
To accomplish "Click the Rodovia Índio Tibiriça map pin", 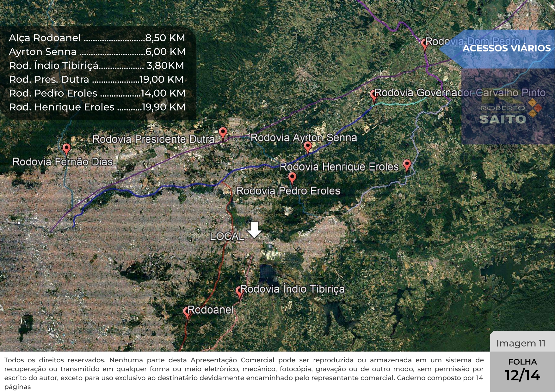I will pyautogui.click(x=240, y=293).
